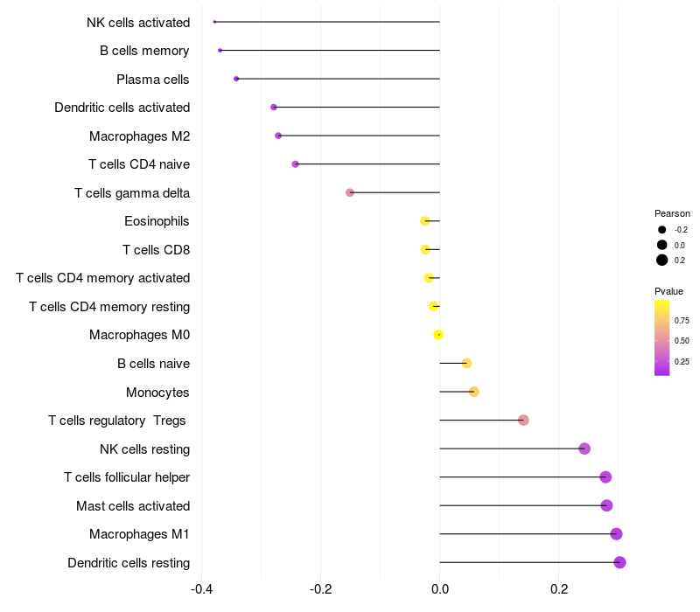This screenshot has height=612, width=700.
Task: Select the T cells gamma delta point
Action: pyautogui.click(x=350, y=192)
